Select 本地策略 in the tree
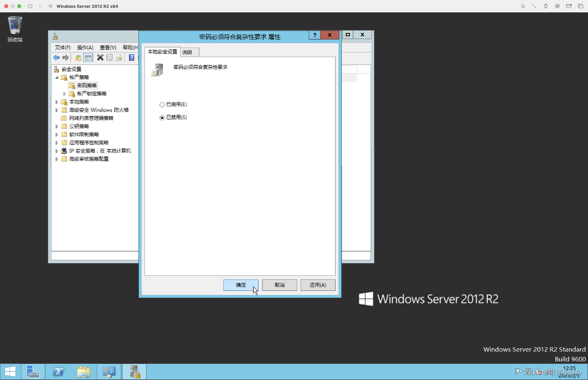This screenshot has width=588, height=380. [79, 102]
